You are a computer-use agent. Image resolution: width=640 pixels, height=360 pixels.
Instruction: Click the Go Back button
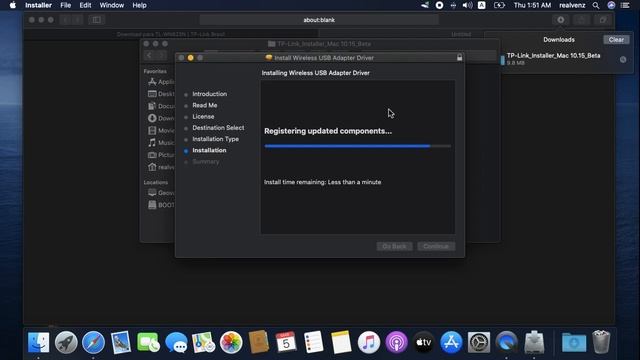(x=394, y=246)
